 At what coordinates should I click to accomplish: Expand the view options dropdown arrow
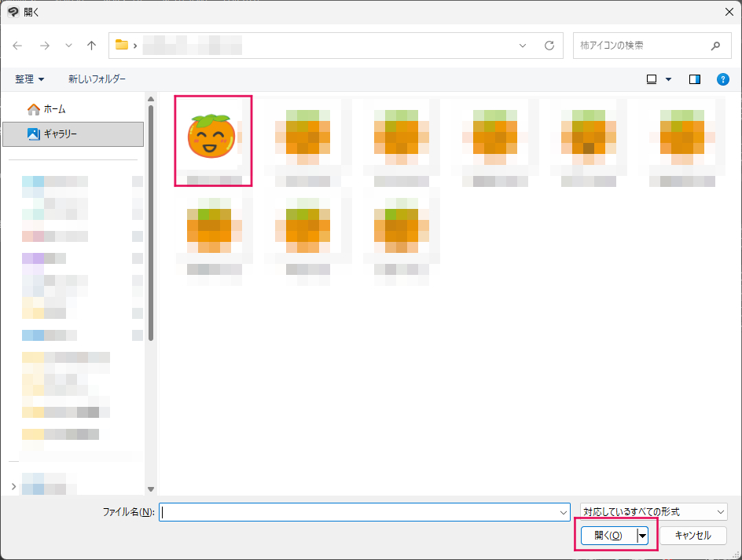(669, 79)
